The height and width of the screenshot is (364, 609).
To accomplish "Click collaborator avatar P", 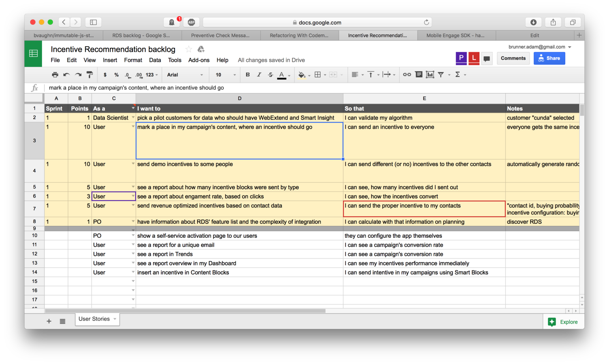I will pos(461,58).
